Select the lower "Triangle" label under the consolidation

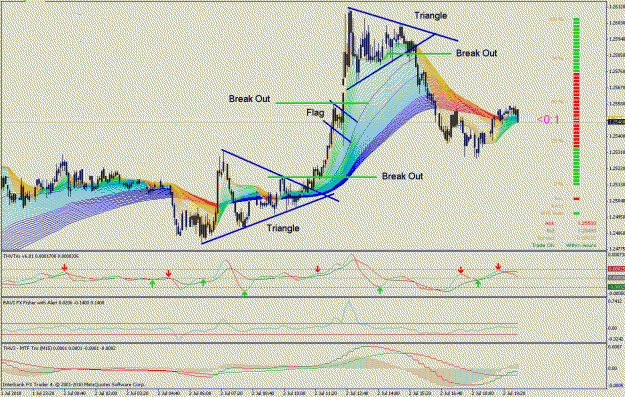pos(283,228)
